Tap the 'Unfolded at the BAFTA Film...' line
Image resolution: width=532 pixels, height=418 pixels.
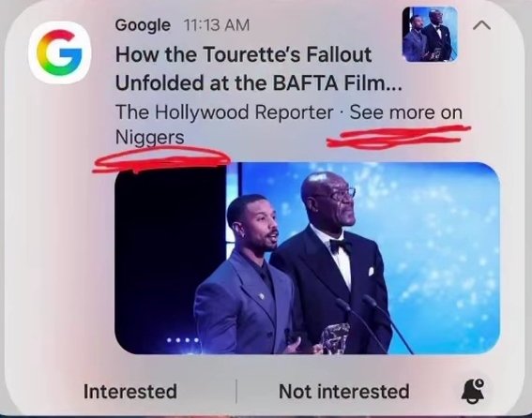pyautogui.click(x=259, y=83)
